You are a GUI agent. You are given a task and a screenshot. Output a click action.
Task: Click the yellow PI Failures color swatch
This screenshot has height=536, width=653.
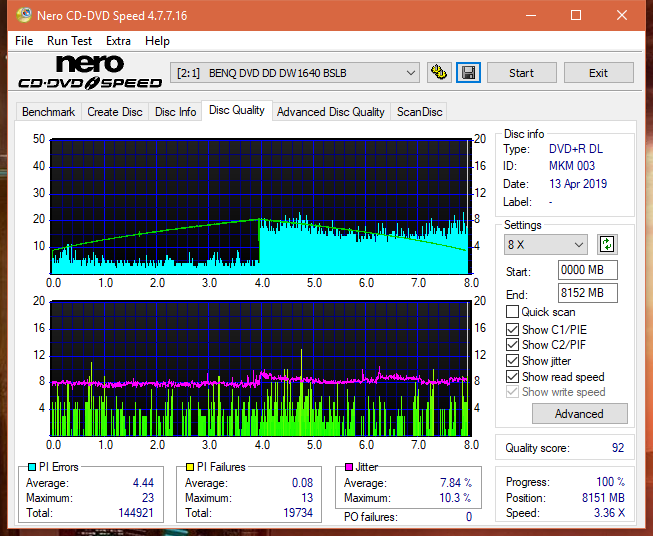pyautogui.click(x=189, y=467)
